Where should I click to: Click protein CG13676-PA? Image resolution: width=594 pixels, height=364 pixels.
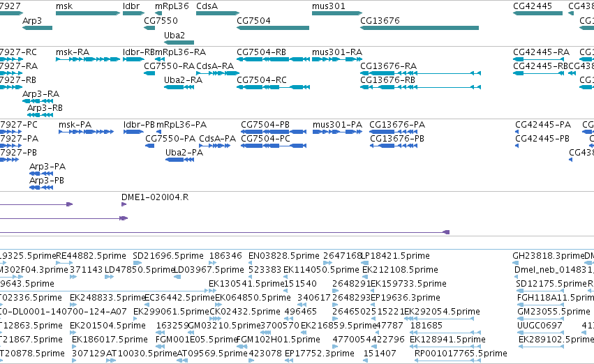point(393,132)
